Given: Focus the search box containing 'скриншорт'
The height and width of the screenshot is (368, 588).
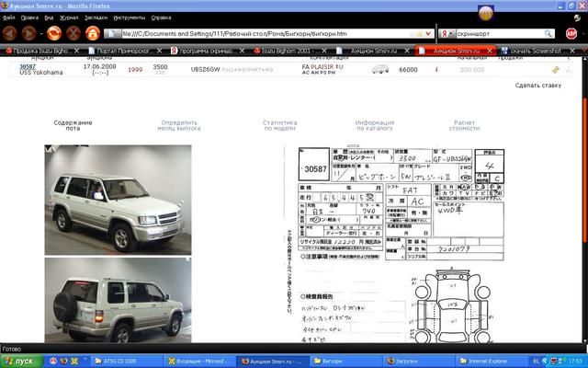Looking at the screenshot, I should [500, 34].
